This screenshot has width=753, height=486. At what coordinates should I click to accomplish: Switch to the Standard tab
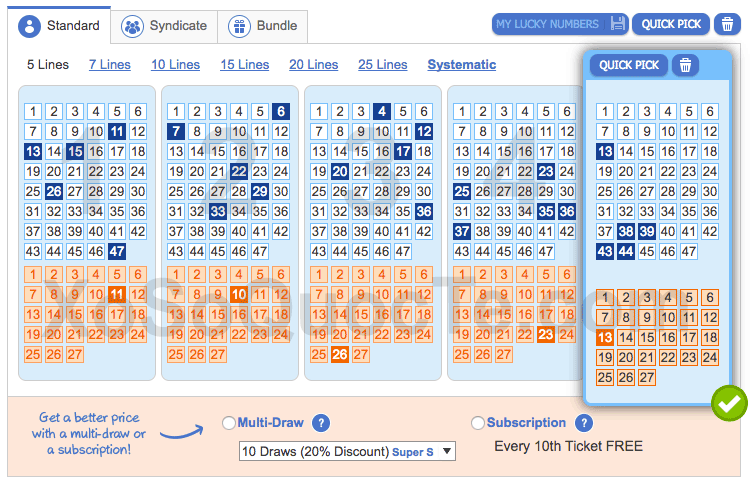pyautogui.click(x=62, y=26)
